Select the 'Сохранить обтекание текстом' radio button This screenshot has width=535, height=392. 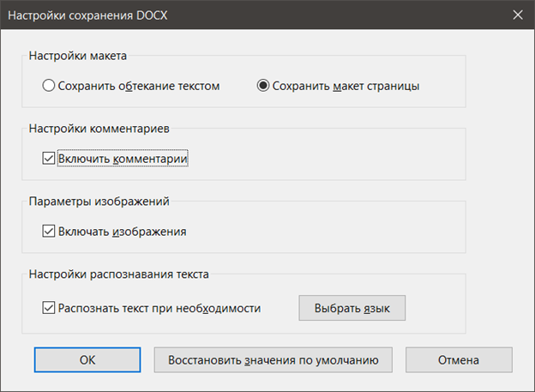[x=49, y=86]
